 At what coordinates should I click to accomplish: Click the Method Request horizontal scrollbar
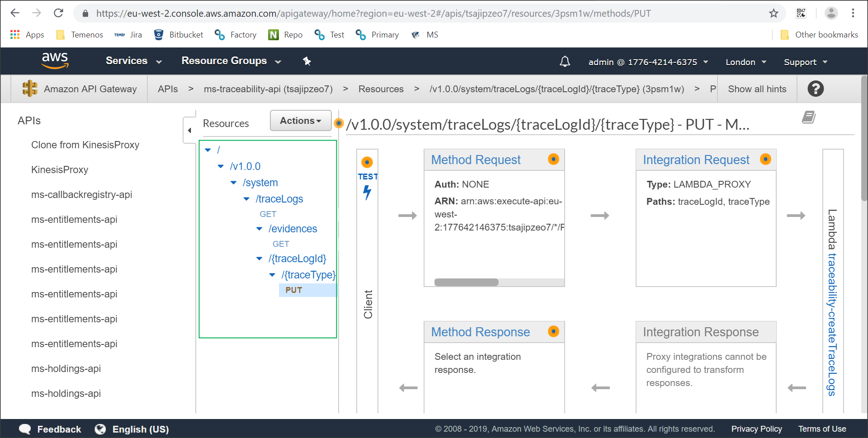tap(466, 282)
